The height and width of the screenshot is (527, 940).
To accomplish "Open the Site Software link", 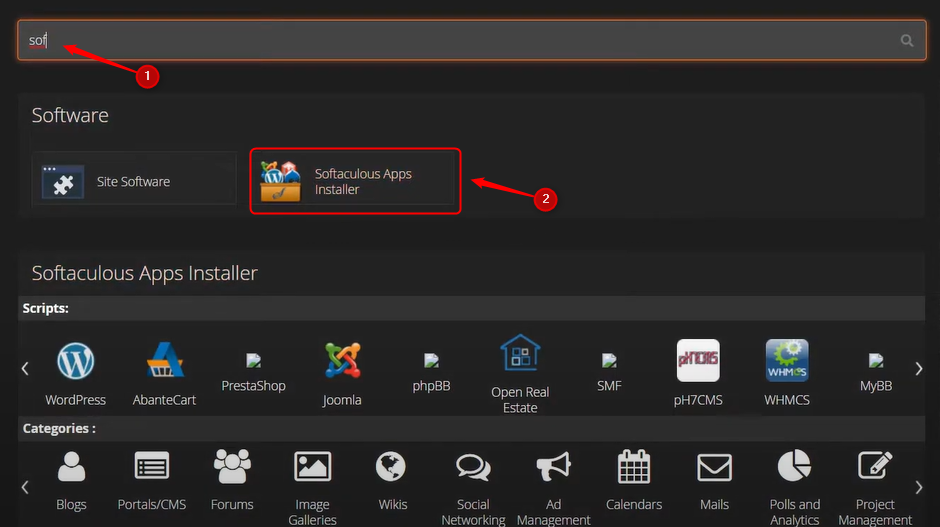I will tap(133, 182).
